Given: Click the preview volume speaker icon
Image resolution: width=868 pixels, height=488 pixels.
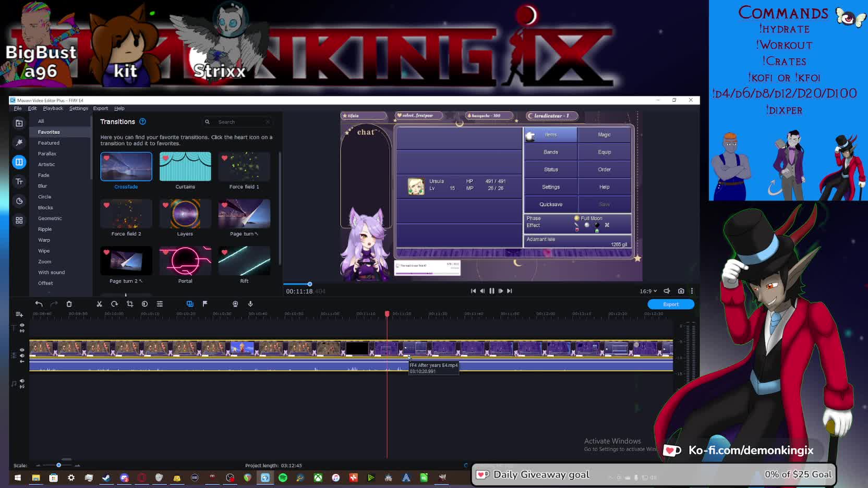Looking at the screenshot, I should pyautogui.click(x=667, y=291).
